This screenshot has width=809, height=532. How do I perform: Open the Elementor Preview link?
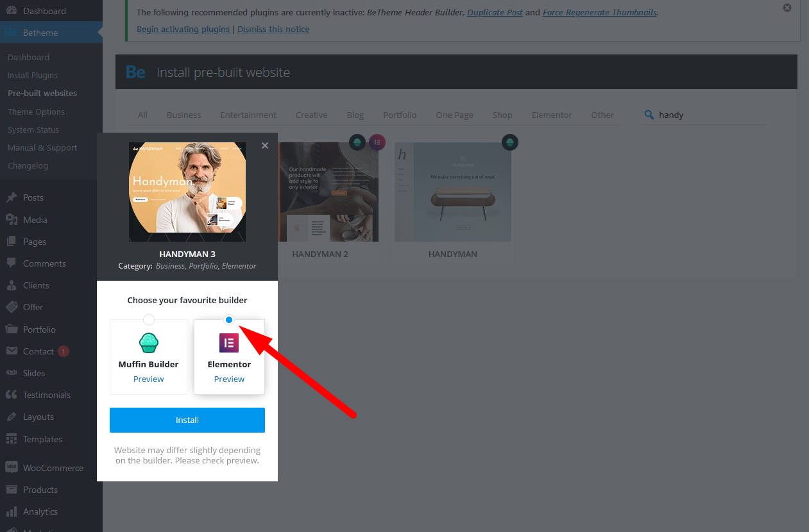(229, 379)
